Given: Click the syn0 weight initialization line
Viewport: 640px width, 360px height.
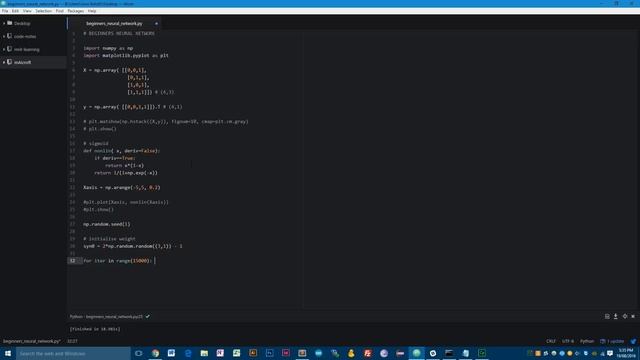Looking at the screenshot, I should click(x=133, y=247).
